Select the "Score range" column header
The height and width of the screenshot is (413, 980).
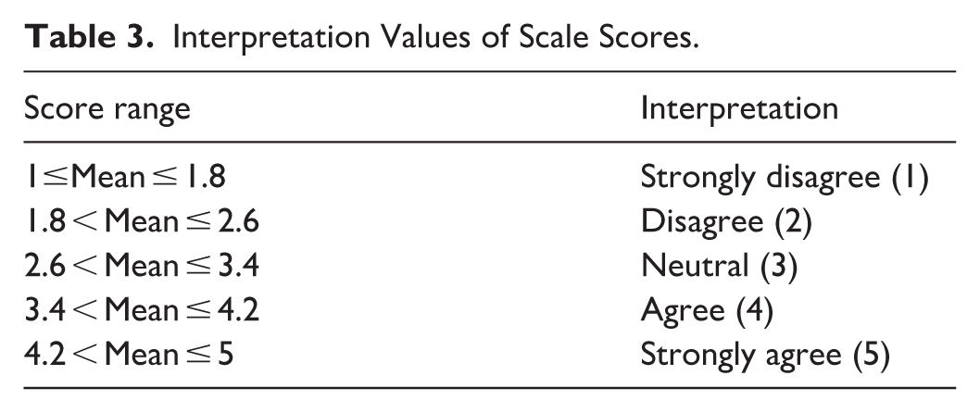[107, 107]
